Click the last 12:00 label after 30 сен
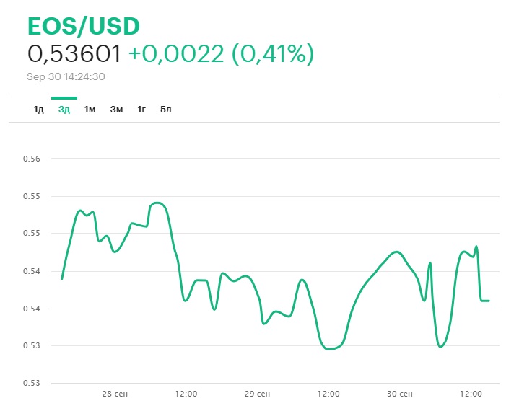This screenshot has height=411, width=532. pyautogui.click(x=471, y=394)
